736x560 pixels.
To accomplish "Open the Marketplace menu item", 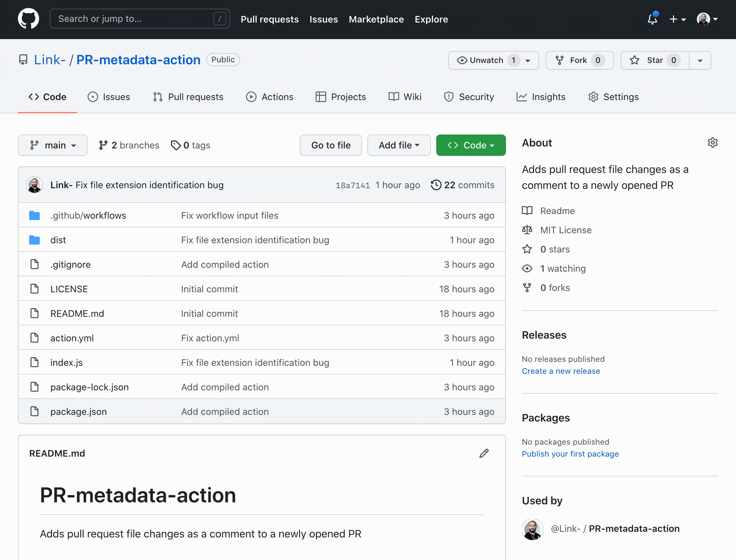I will click(376, 19).
